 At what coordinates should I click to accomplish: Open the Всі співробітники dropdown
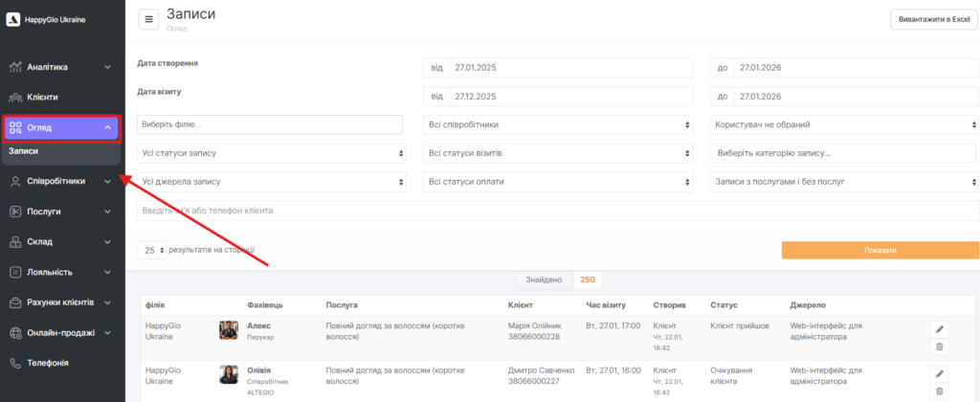[557, 124]
